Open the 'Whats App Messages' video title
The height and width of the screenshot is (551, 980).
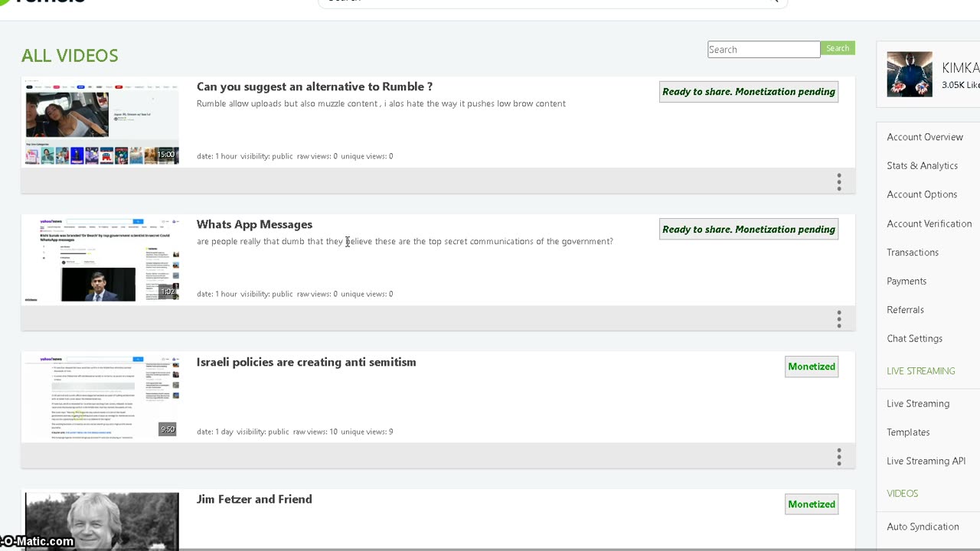(x=254, y=224)
